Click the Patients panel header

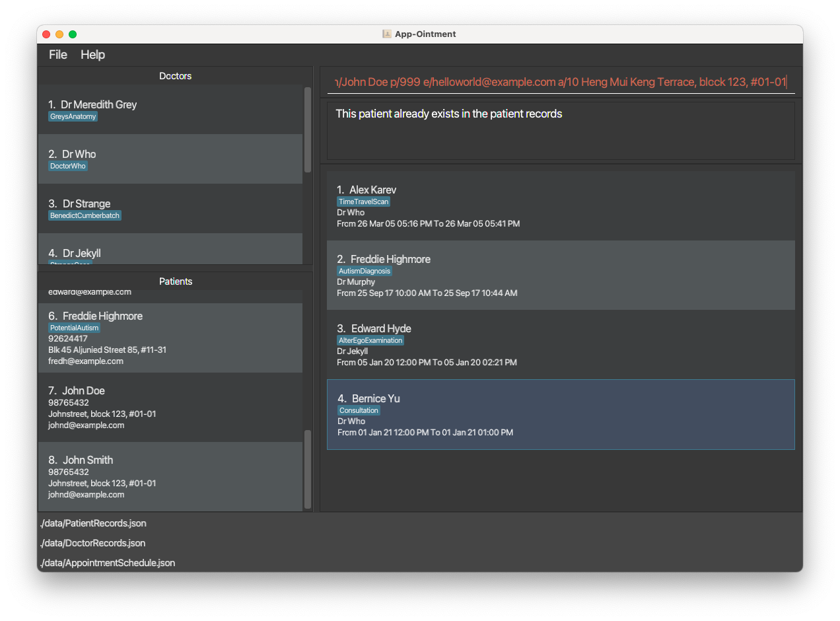pyautogui.click(x=175, y=281)
